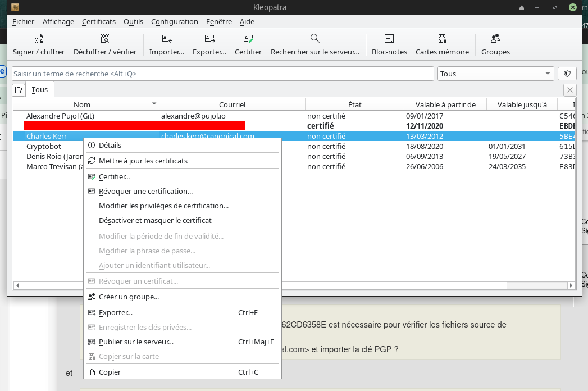This screenshot has width=588, height=391.
Task: Open the Bloc-notes notepad
Action: tap(389, 44)
